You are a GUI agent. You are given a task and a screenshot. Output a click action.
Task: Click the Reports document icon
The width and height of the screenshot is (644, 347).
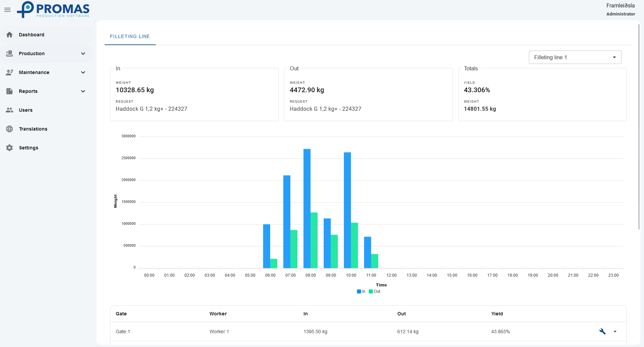[x=9, y=91]
